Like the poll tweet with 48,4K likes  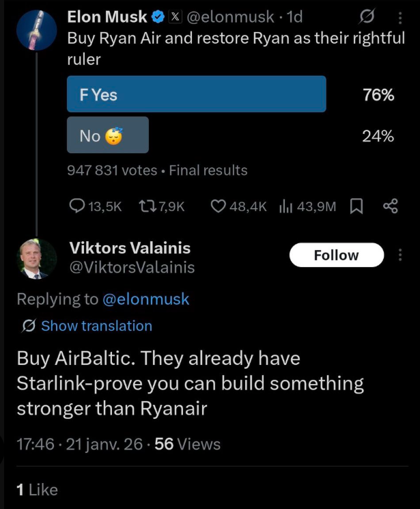[219, 206]
